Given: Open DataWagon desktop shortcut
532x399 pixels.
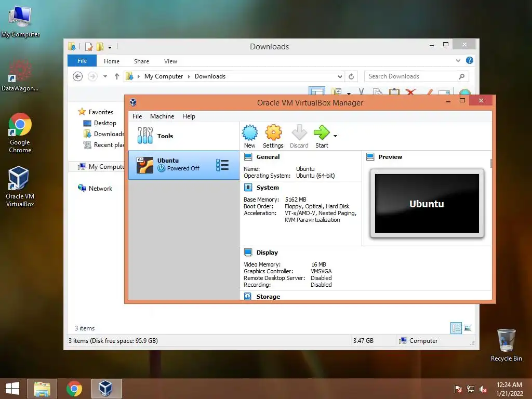Looking at the screenshot, I should click(20, 76).
